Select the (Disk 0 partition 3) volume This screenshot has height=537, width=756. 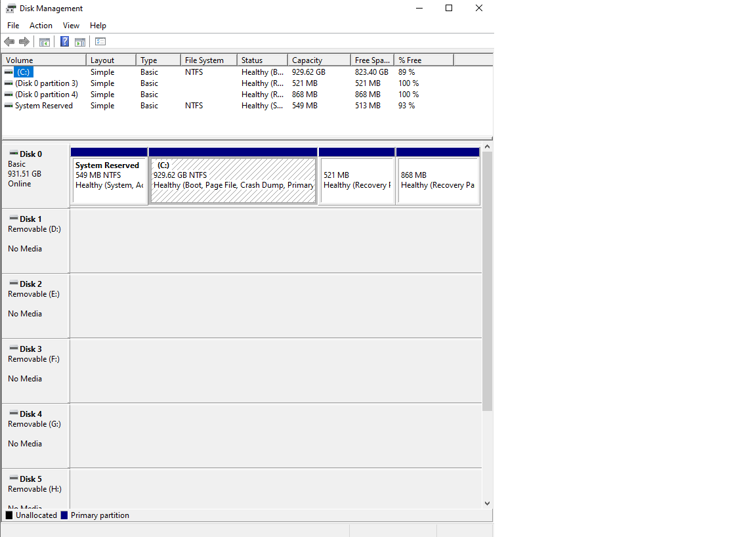47,83
